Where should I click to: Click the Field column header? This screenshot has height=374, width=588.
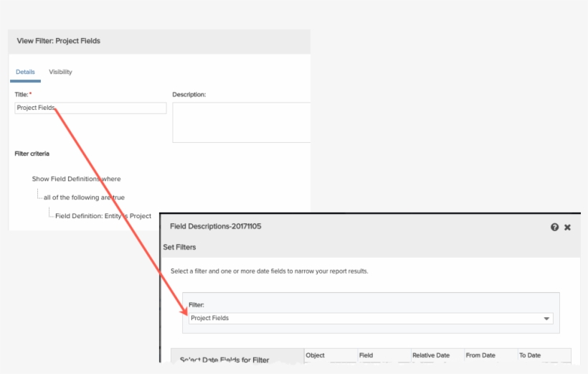click(x=366, y=355)
